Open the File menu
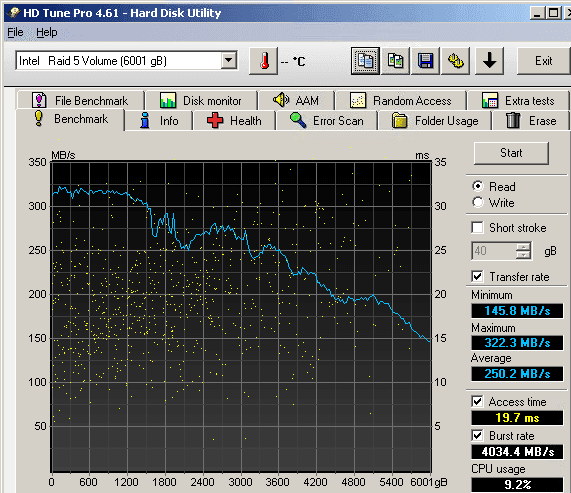 click(15, 32)
